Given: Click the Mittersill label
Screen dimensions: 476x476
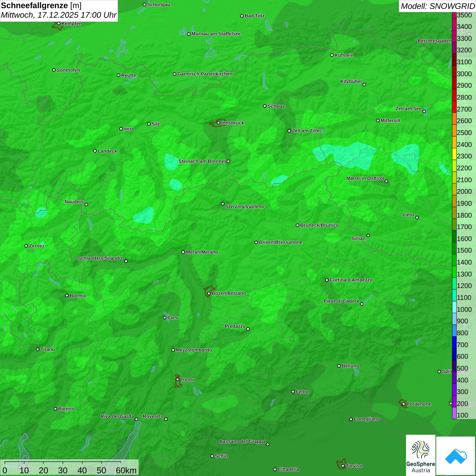Looking at the screenshot, I should tap(390, 120).
